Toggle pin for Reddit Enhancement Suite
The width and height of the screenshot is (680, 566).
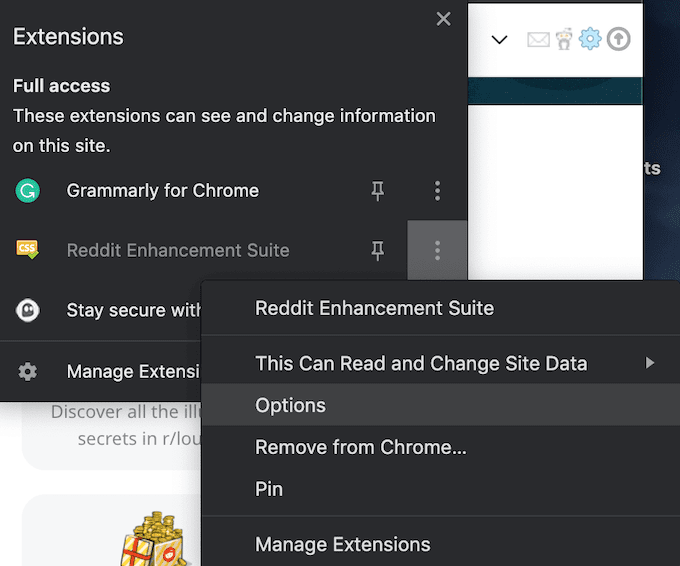coord(378,251)
